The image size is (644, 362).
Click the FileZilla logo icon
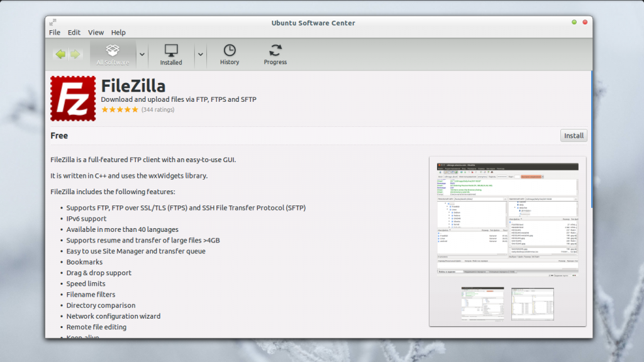[73, 98]
